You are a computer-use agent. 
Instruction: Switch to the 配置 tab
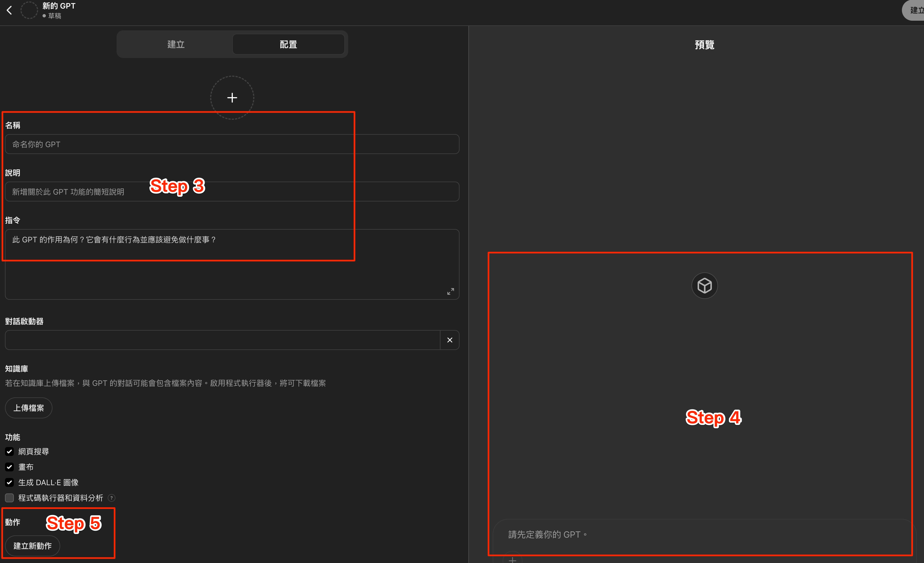[288, 44]
